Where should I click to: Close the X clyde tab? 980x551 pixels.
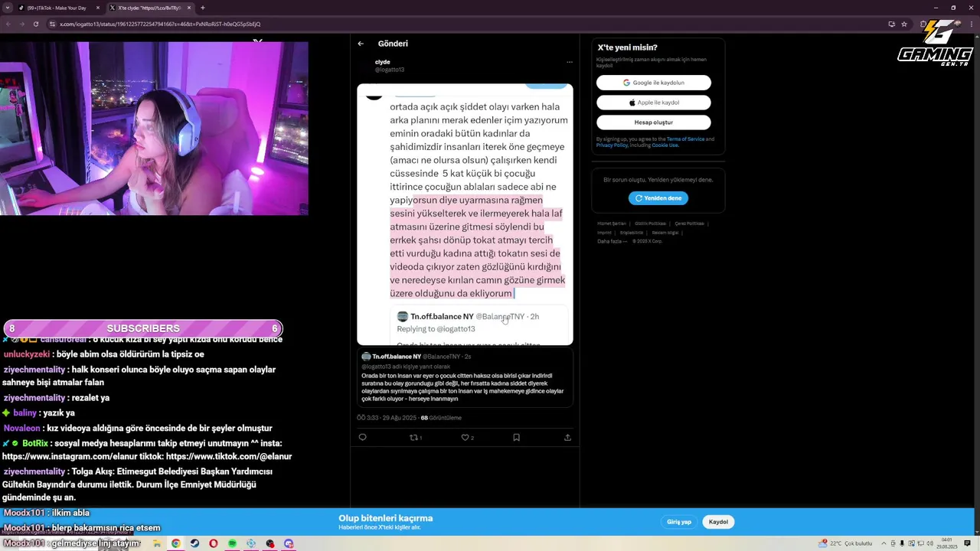coord(189,8)
